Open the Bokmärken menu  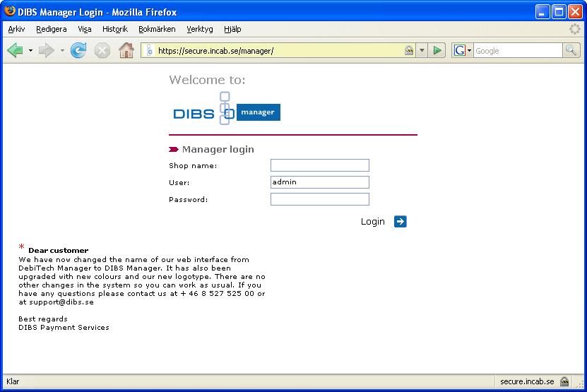(x=157, y=29)
